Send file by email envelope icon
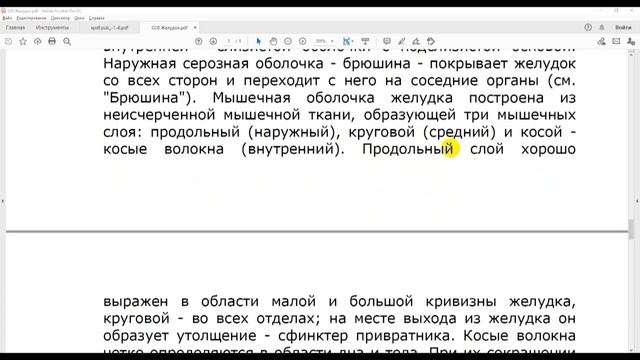640x360 pixels. click(x=616, y=41)
